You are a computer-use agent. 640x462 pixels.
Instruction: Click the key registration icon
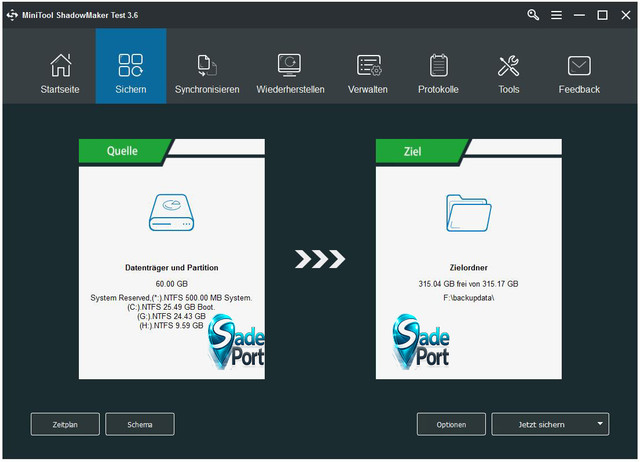click(x=533, y=15)
